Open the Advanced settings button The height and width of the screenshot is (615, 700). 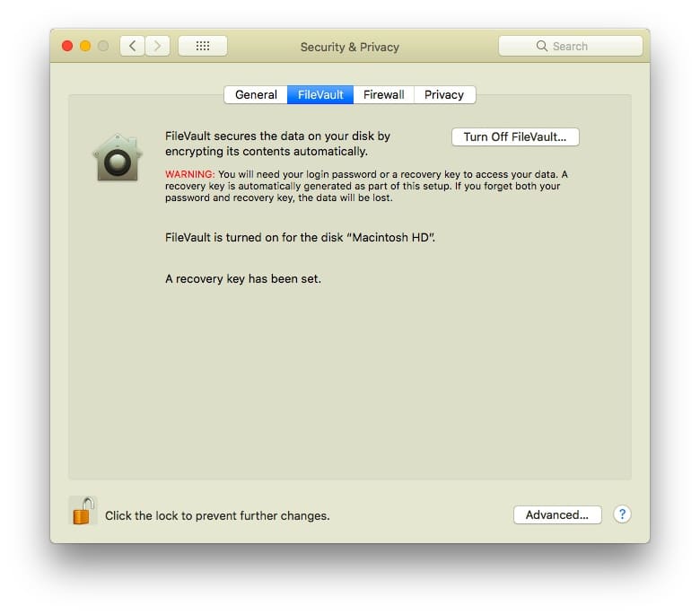click(x=557, y=515)
